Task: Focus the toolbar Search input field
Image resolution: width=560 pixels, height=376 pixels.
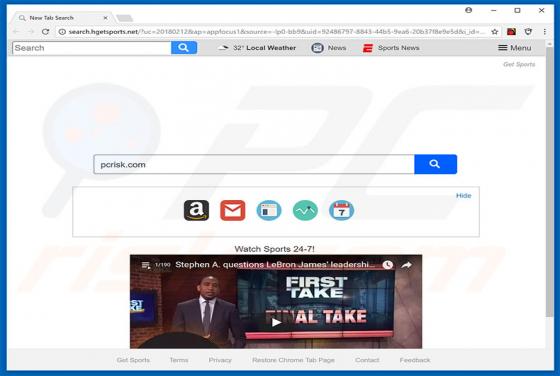Action: pos(92,48)
